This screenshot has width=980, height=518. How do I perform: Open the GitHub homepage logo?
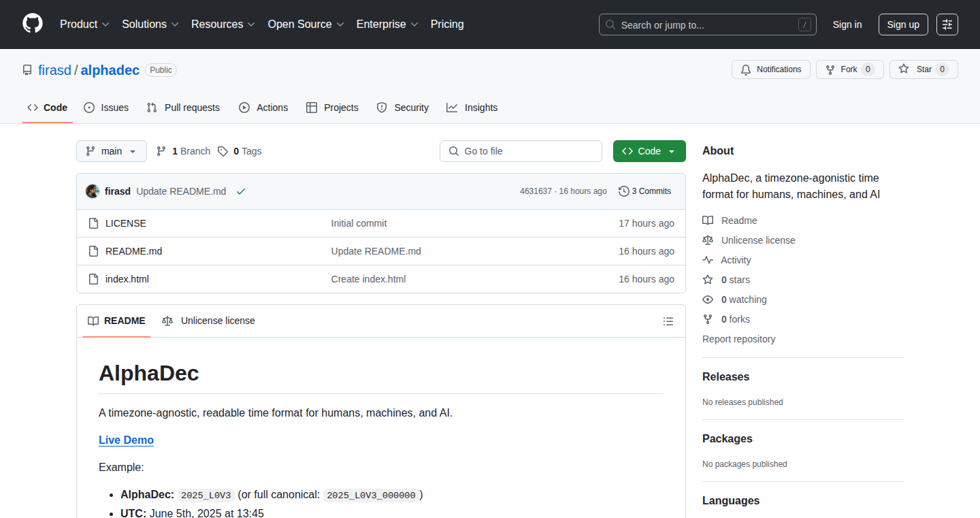(x=33, y=24)
